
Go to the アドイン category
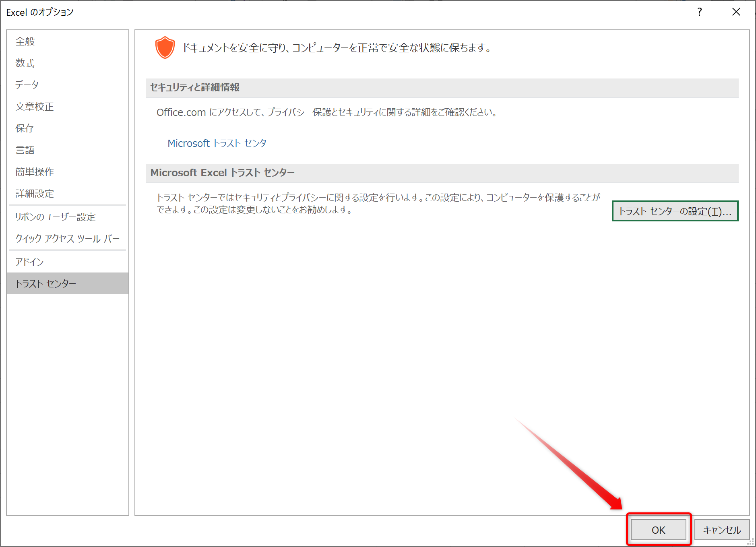click(68, 262)
